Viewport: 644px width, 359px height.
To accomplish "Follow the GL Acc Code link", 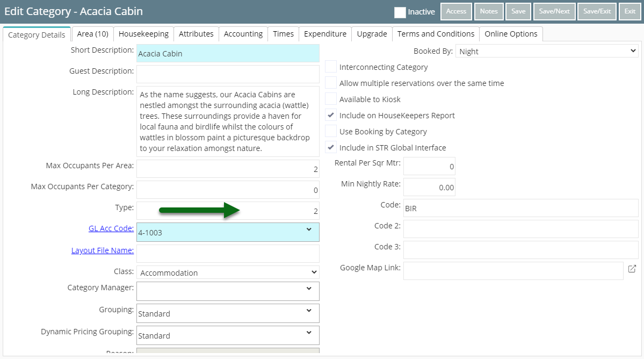I will point(111,228).
